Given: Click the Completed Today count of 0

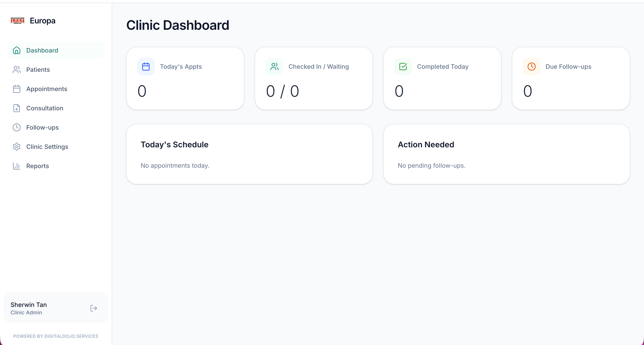Looking at the screenshot, I should coord(399,91).
